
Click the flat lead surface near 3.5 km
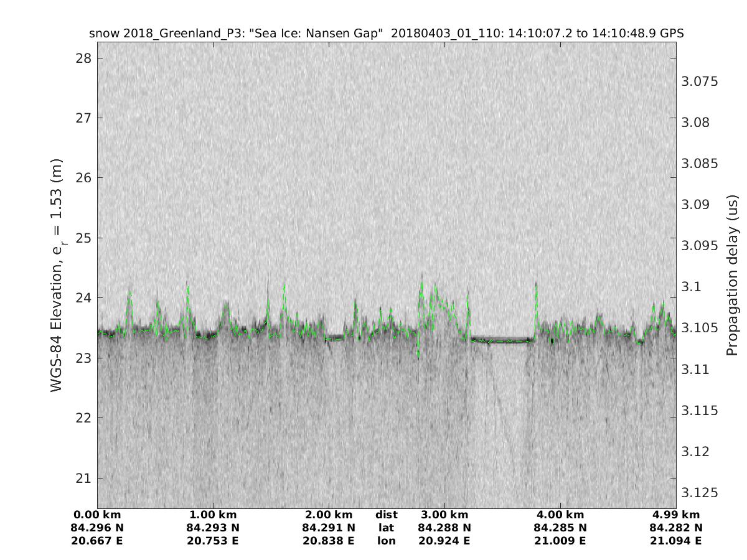tap(501, 340)
